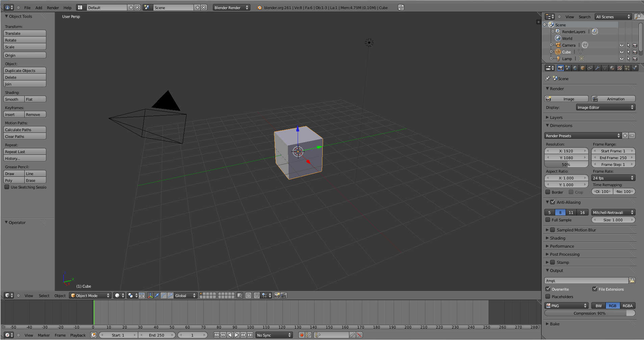Click the Duplicate Objects button

point(25,70)
